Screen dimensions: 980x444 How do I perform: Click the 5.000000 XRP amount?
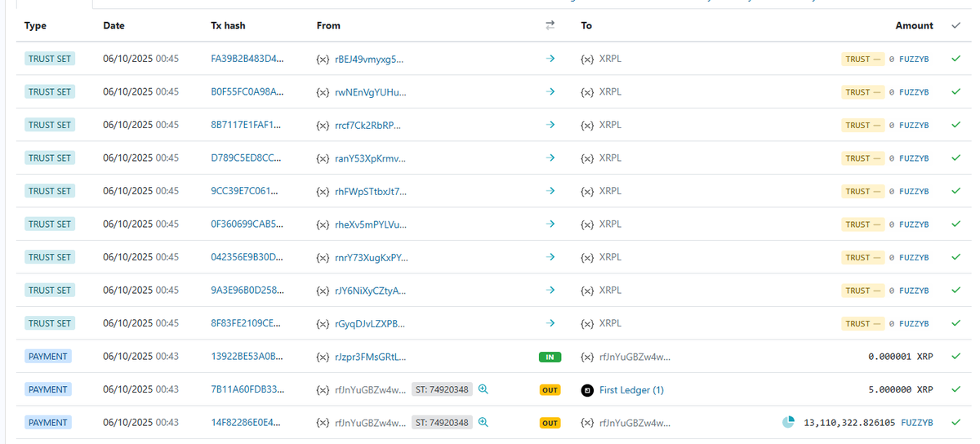(x=901, y=390)
